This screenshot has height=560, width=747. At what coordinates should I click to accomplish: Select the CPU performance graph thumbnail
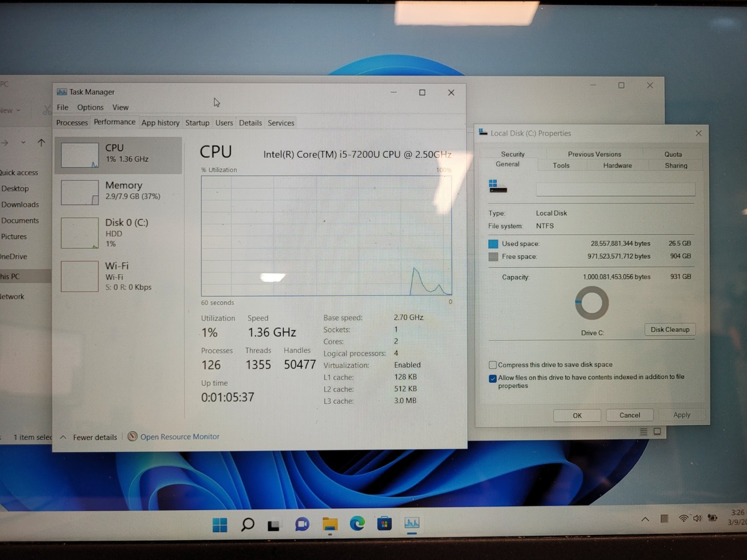[x=80, y=155]
